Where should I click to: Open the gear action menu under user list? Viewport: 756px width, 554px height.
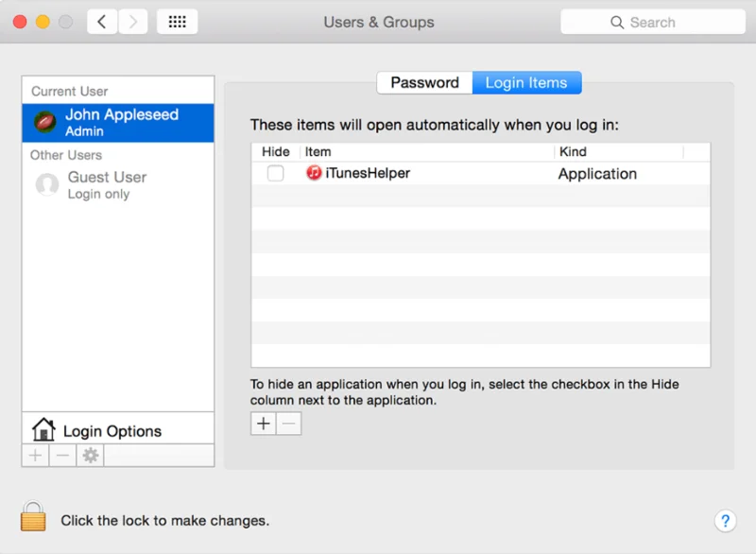[90, 456]
